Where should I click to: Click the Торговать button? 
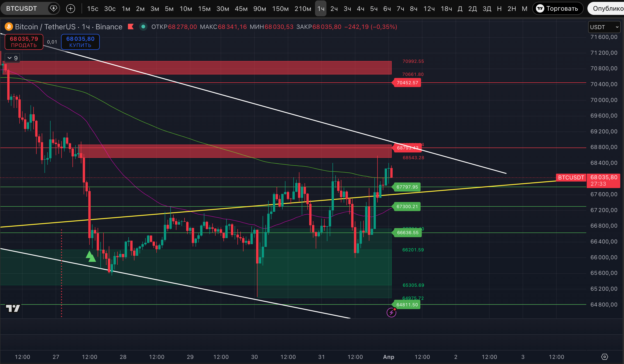[558, 9]
